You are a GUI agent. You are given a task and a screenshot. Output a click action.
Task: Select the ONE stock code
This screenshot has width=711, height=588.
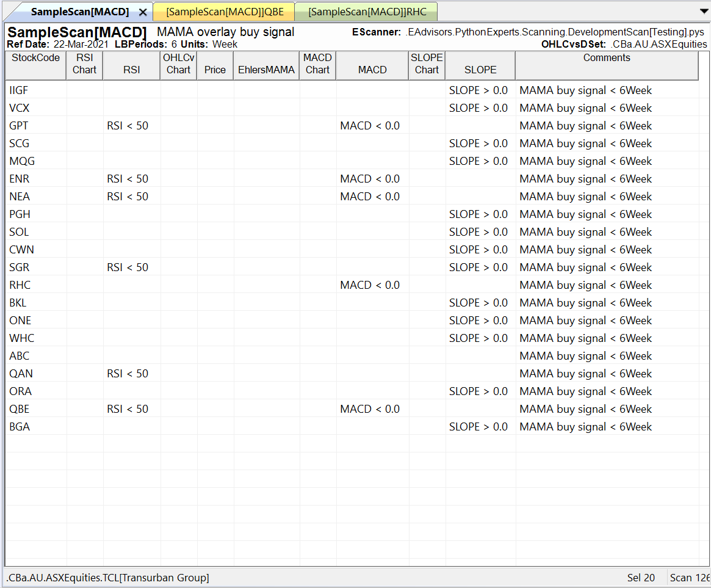click(20, 321)
